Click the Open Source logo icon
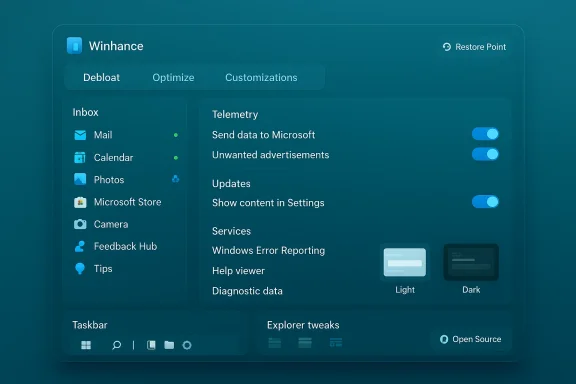The width and height of the screenshot is (576, 384). tap(444, 339)
